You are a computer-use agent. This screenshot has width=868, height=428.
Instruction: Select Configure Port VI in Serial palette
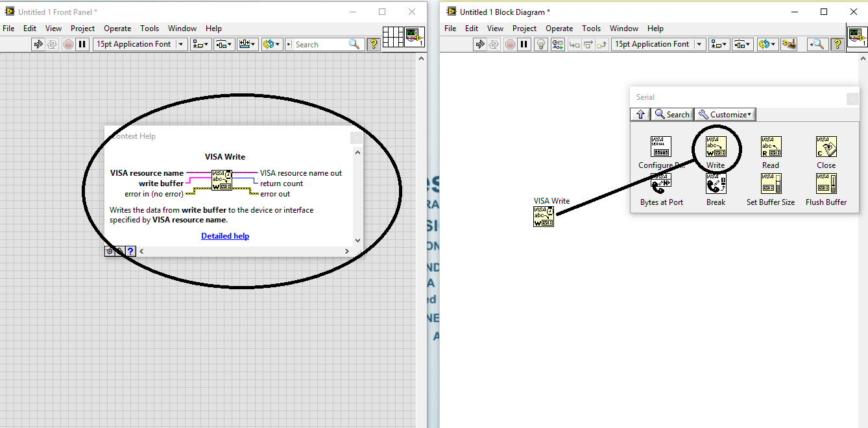(661, 147)
